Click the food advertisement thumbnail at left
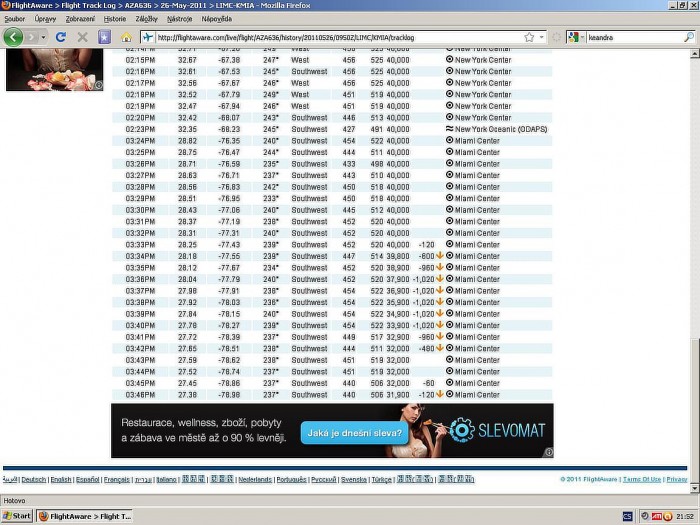The image size is (700, 525). click(54, 70)
